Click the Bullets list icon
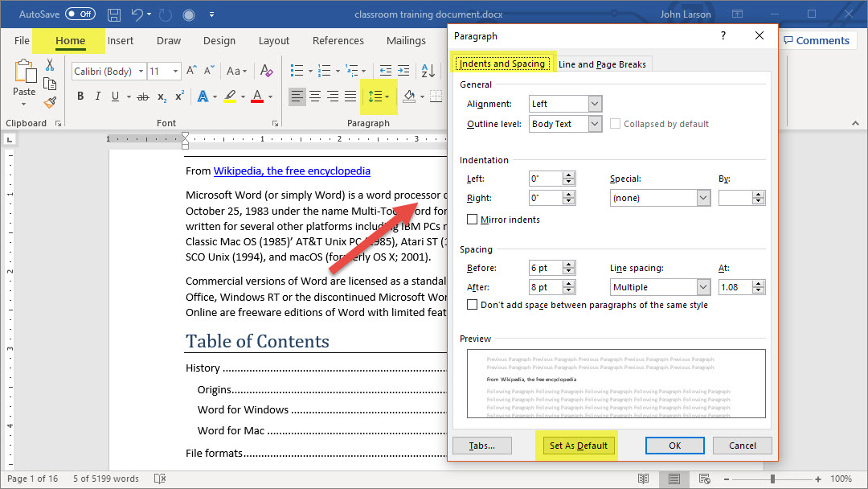 pos(297,71)
